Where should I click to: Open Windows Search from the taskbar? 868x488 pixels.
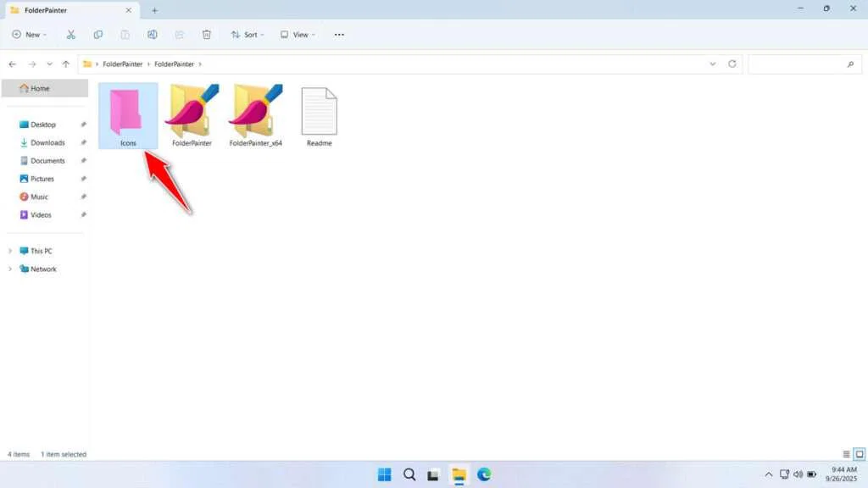click(409, 474)
